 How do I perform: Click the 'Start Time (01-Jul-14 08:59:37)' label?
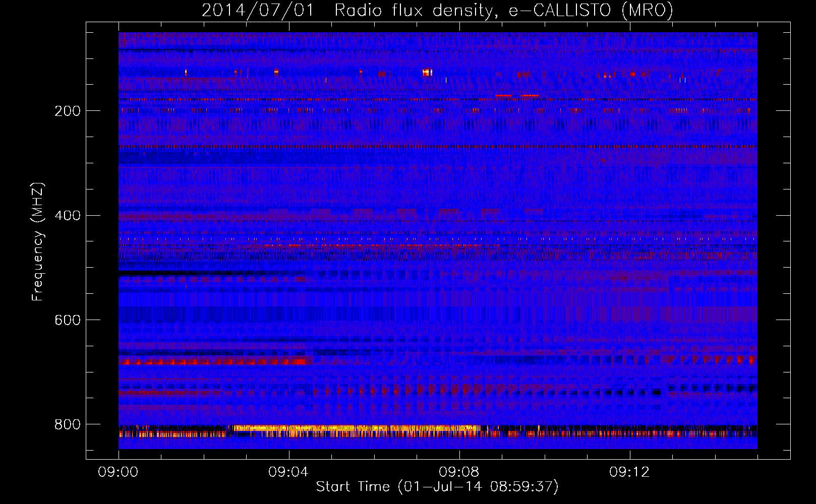point(437,487)
